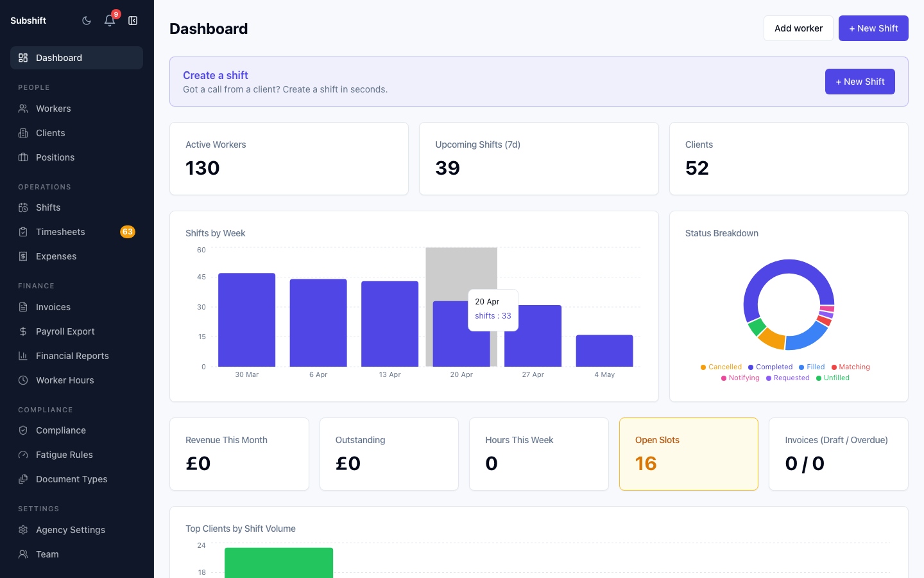Click Unfilled legend entry
924x578 pixels.
click(x=833, y=378)
